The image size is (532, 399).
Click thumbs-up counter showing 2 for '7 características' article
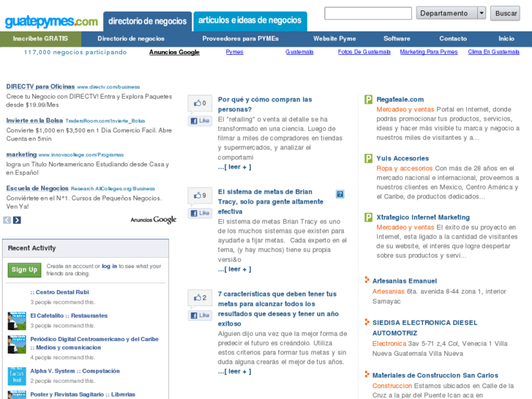tap(200, 297)
